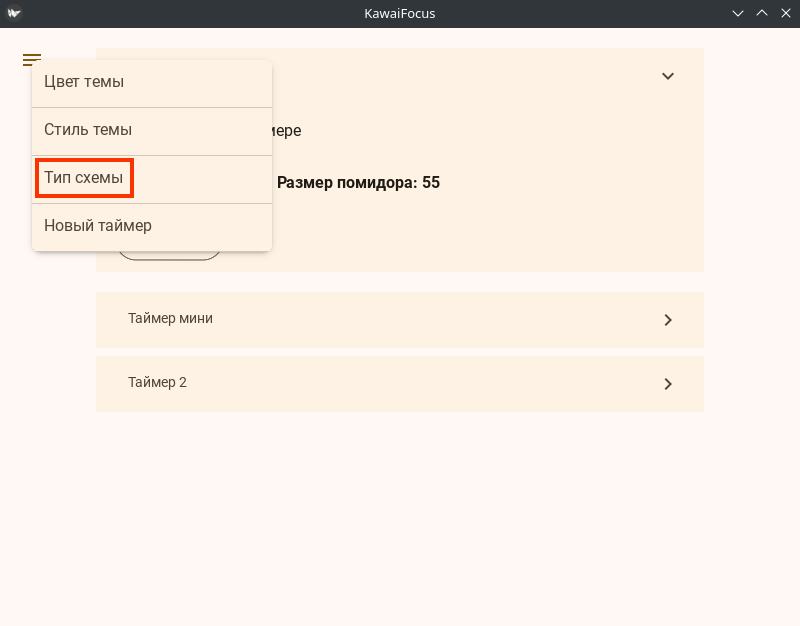Click the expanded timer panel header area
The width and height of the screenshot is (800, 626).
tap(450, 76)
